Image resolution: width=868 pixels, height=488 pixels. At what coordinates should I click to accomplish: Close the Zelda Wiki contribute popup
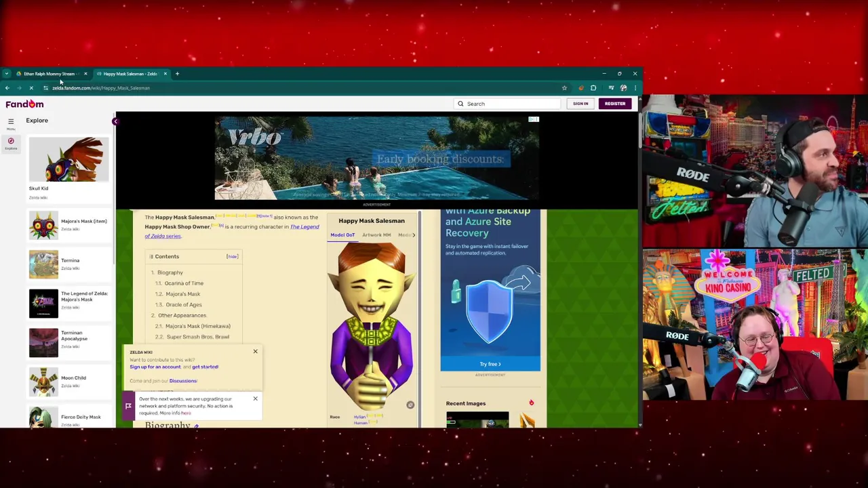pyautogui.click(x=255, y=352)
